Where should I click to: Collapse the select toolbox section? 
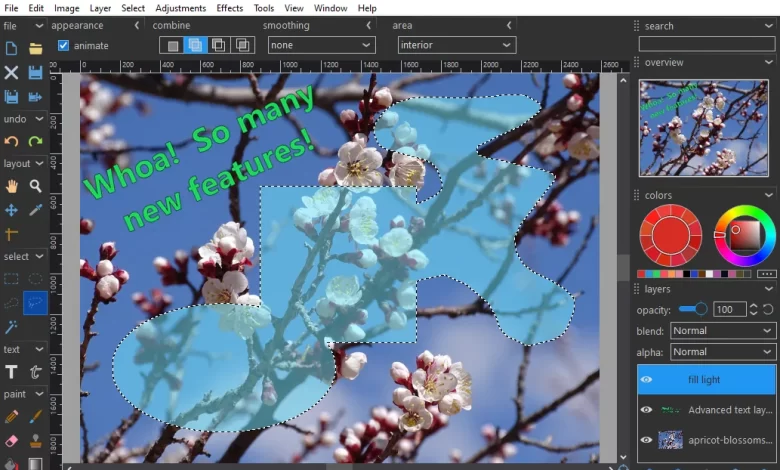(x=39, y=256)
